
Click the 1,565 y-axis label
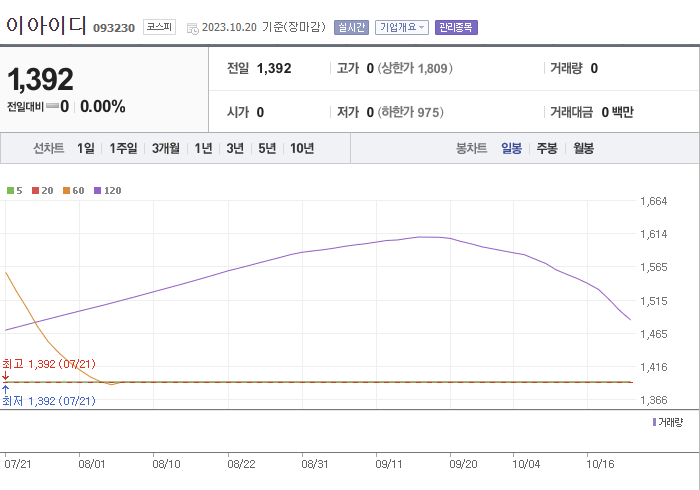tap(654, 267)
